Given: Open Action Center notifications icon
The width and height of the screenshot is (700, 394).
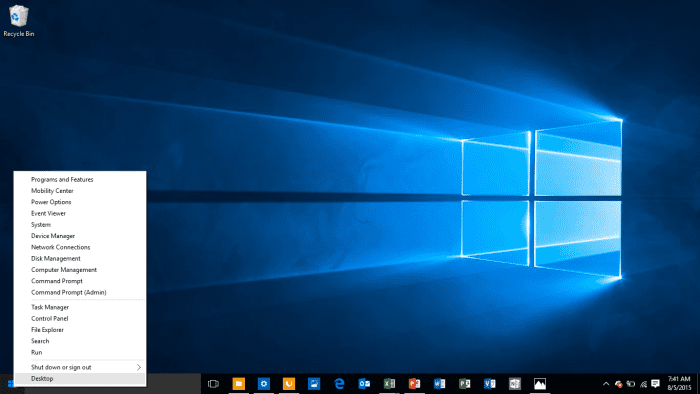Looking at the screenshot, I should point(656,384).
